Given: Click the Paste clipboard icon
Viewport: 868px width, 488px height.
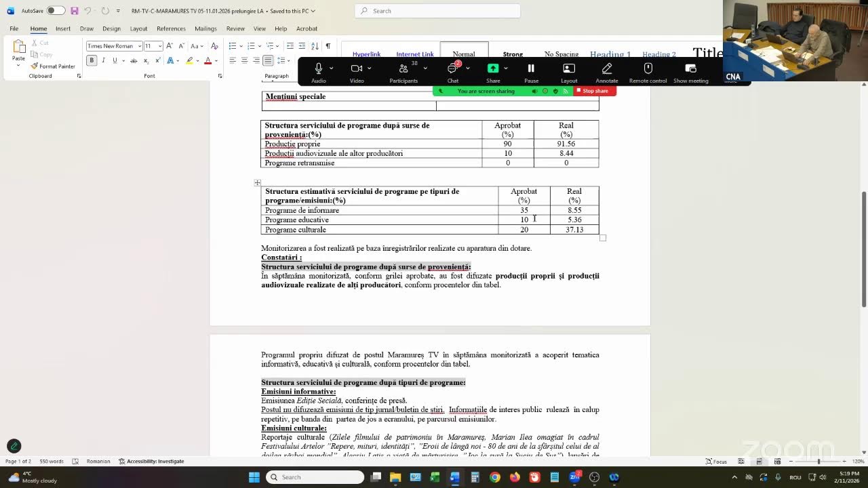Looking at the screenshot, I should (x=18, y=47).
